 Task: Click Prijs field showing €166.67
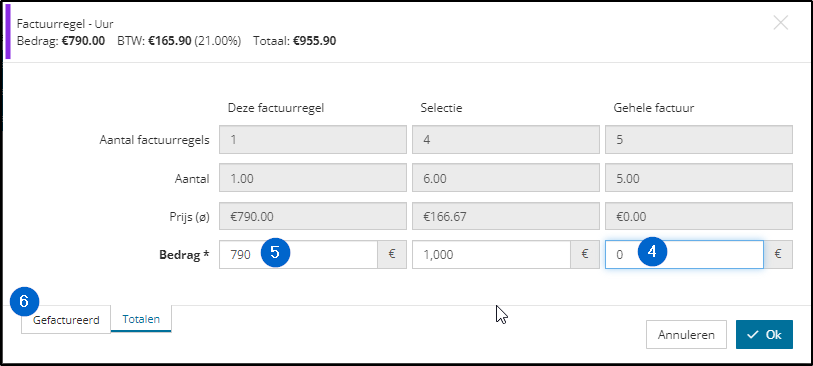pos(506,216)
